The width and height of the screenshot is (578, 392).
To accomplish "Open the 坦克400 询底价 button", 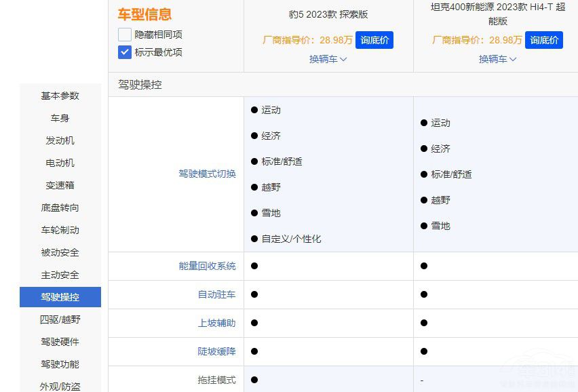I will click(x=543, y=40).
